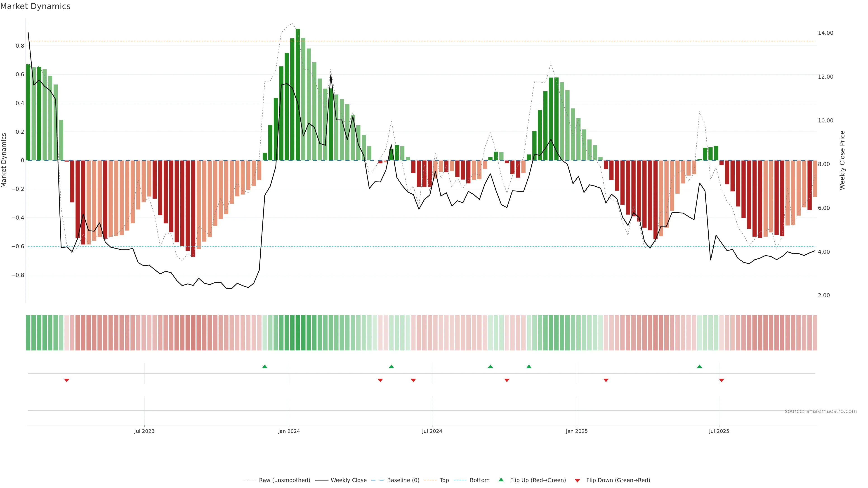Click the Jan 2024 x-axis label
Image resolution: width=868 pixels, height=488 pixels.
pyautogui.click(x=289, y=431)
